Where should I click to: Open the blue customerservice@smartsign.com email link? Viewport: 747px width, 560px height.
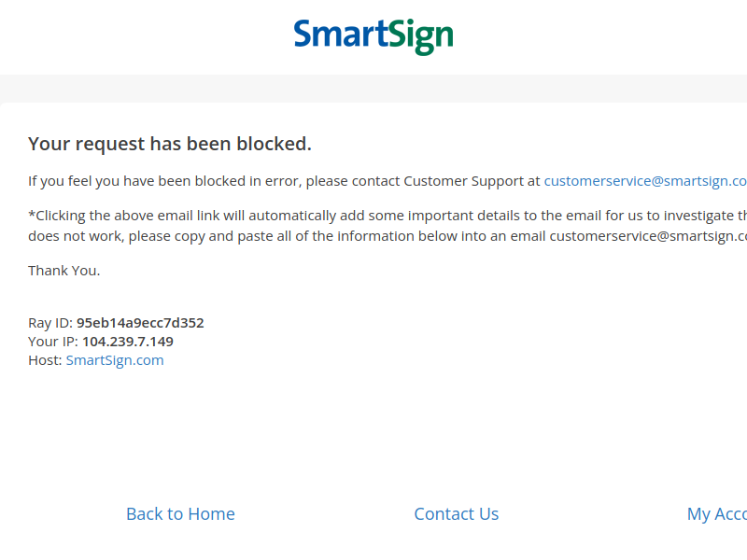coord(645,181)
